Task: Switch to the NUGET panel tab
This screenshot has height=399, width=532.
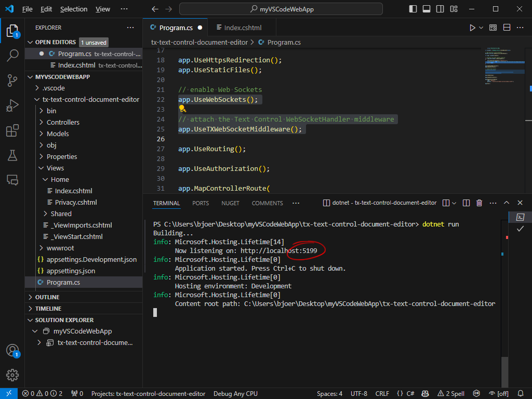Action: click(230, 203)
